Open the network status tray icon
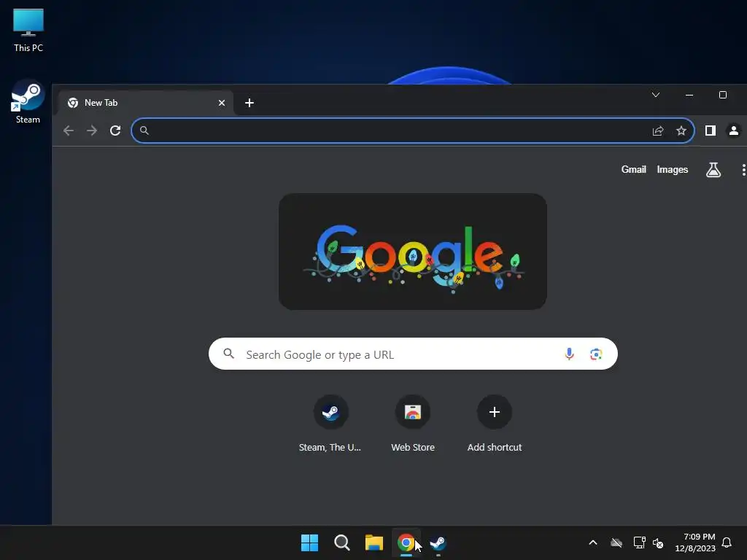This screenshot has width=747, height=560. pos(639,542)
